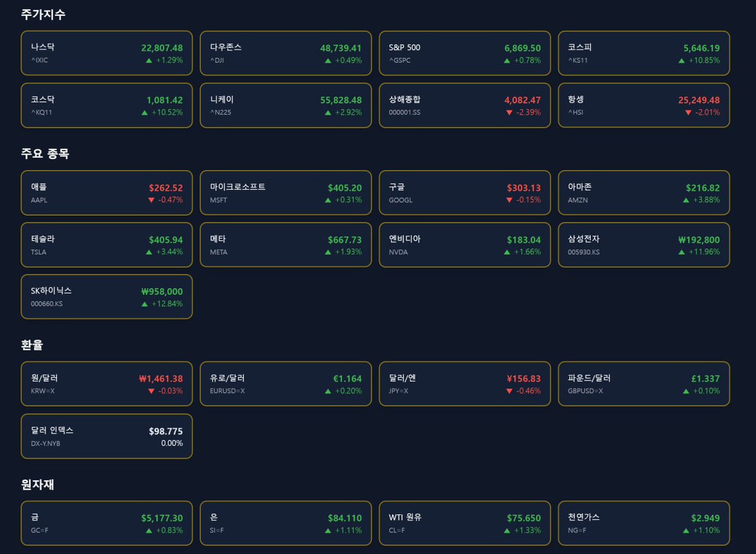Open the 나스닥 index card
Image resolution: width=756 pixels, height=554 pixels.
(107, 54)
